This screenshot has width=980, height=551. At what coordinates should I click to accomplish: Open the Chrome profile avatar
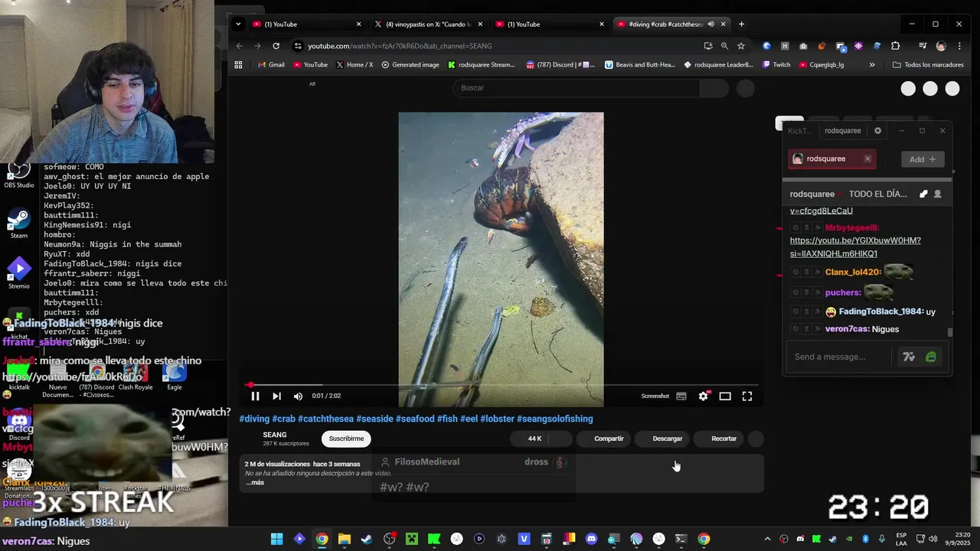pyautogui.click(x=941, y=46)
